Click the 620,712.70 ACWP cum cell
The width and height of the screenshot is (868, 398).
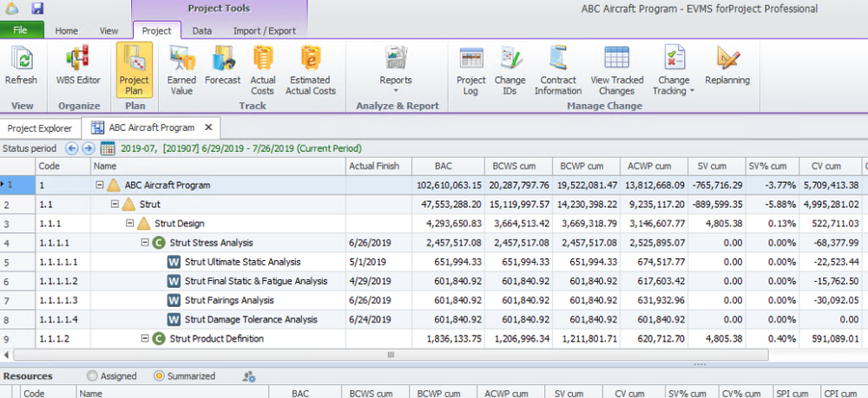pos(654,338)
